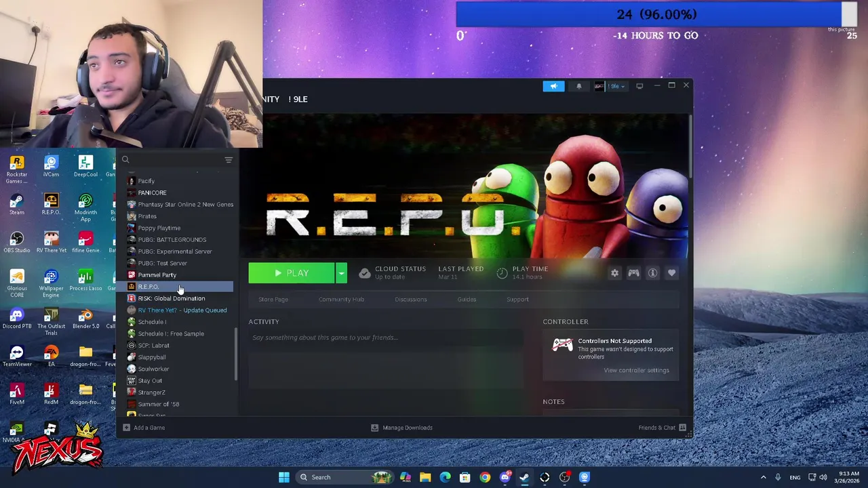Click the Windows Start button
This screenshot has height=488, width=868.
(x=284, y=477)
